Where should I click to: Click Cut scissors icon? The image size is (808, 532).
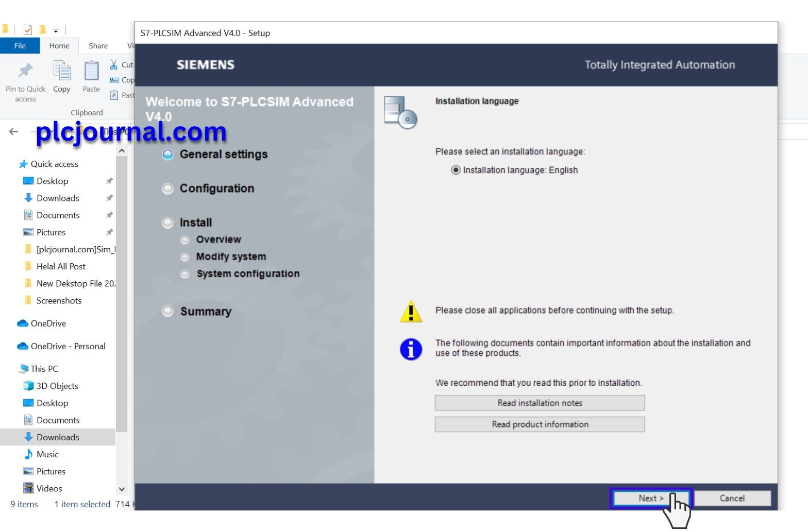[x=113, y=64]
